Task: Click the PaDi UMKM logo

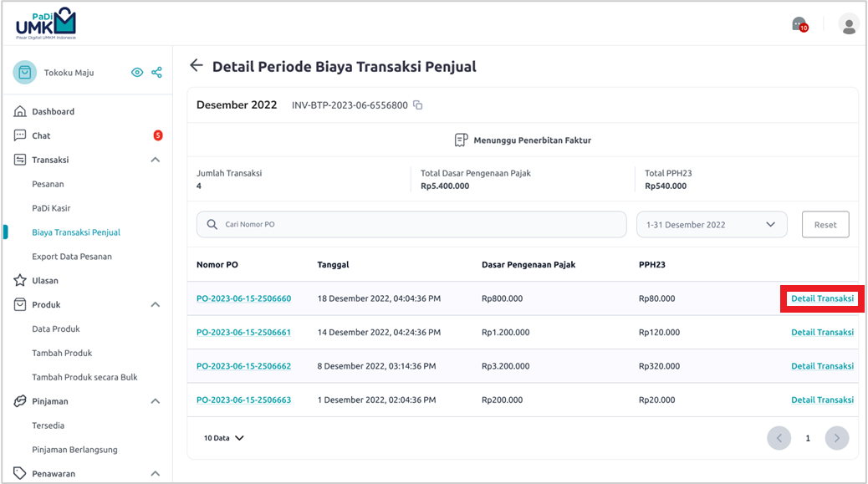Action: pos(46,23)
